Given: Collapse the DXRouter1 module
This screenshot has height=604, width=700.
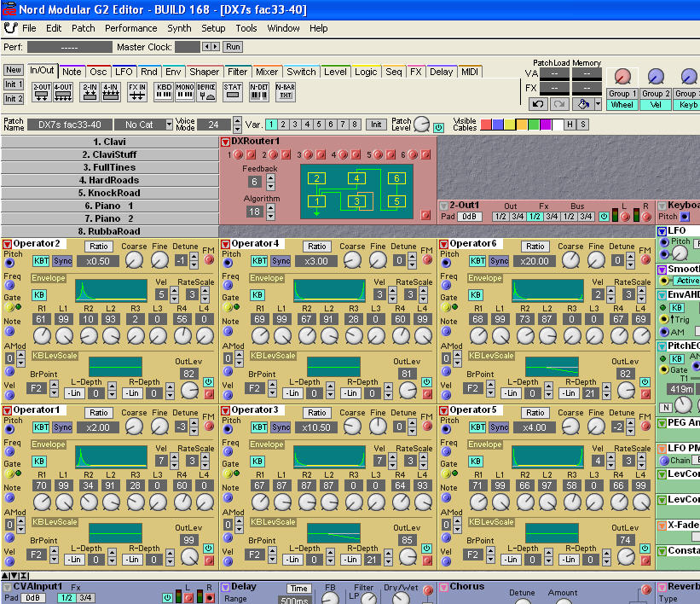Looking at the screenshot, I should point(226,142).
